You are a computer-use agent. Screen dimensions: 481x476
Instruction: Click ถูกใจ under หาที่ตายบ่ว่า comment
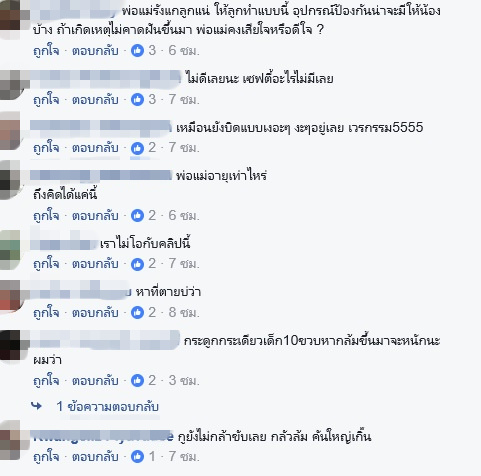click(x=46, y=313)
